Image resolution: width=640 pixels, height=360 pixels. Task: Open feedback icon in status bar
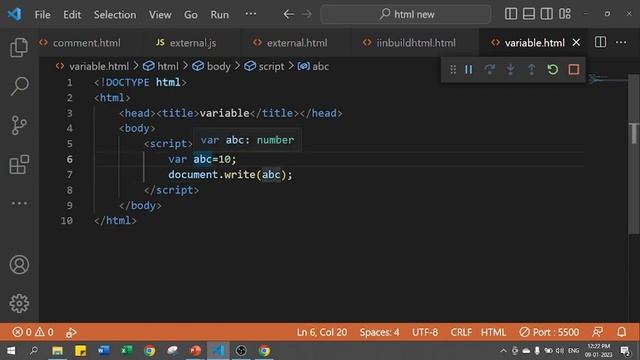pyautogui.click(x=597, y=332)
